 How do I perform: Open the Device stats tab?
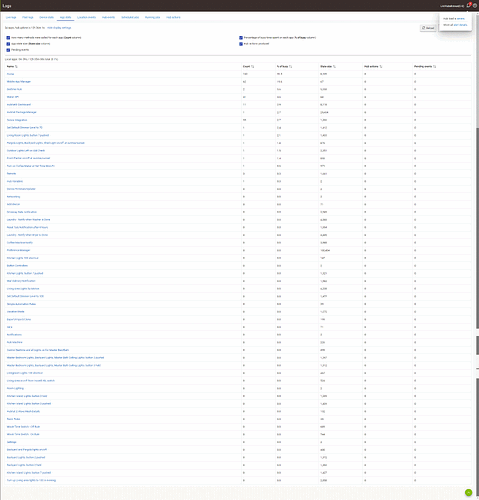coord(46,17)
